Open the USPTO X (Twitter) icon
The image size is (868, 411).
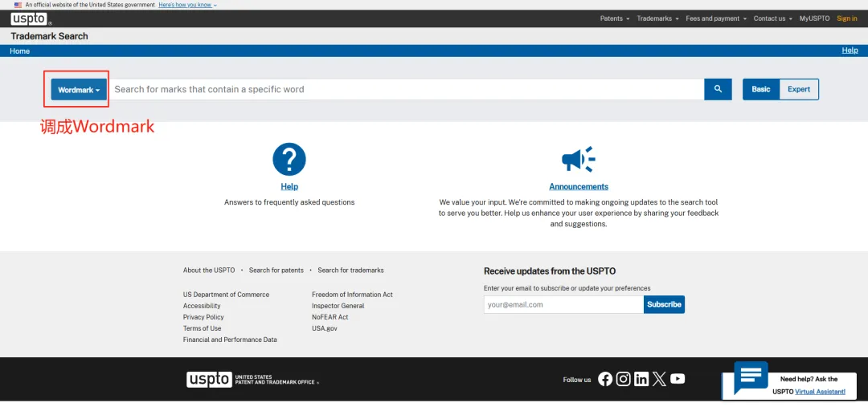point(659,379)
